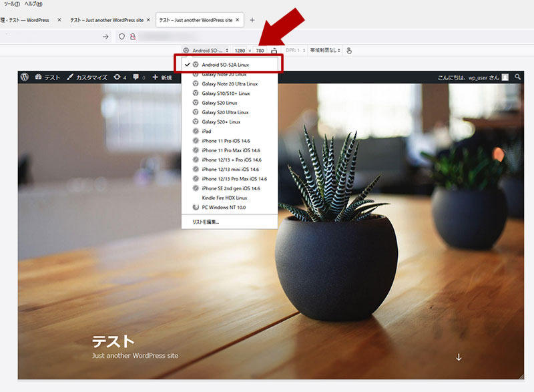This screenshot has width=534, height=392.
Task: Close the テスト — WordPress tab
Action: [59, 20]
